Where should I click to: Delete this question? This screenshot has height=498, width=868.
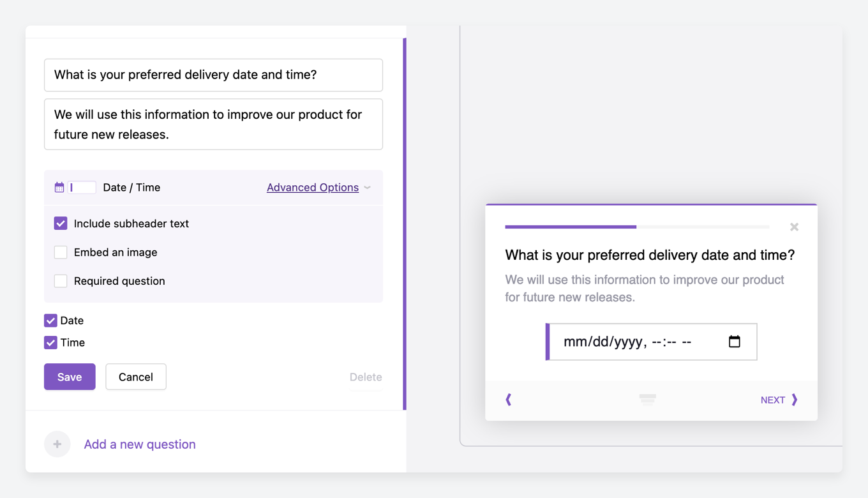[x=366, y=377]
